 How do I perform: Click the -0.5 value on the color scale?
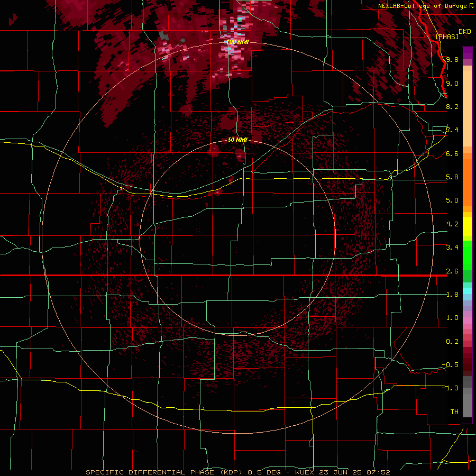[450, 365]
